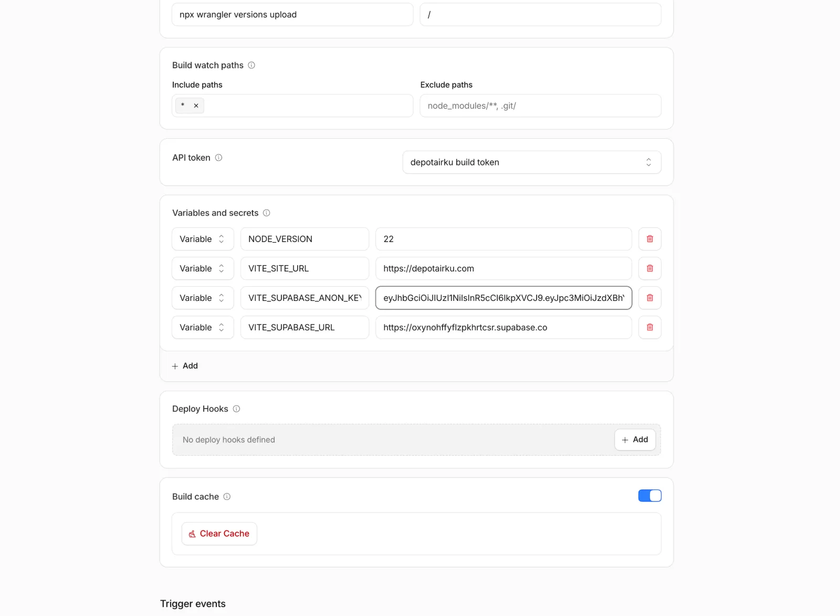Viewport: 840px width, 616px height.
Task: Edit the anon key JWT value field
Action: [x=503, y=298]
